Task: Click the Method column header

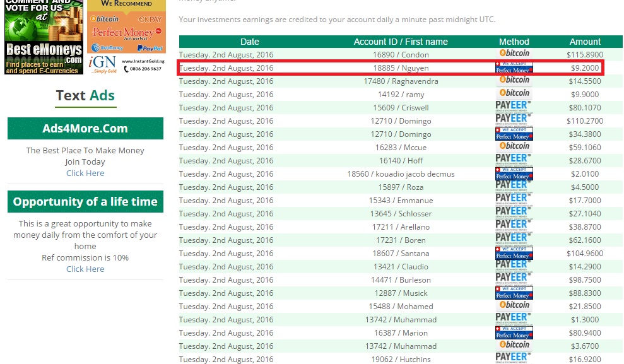Action: point(514,42)
